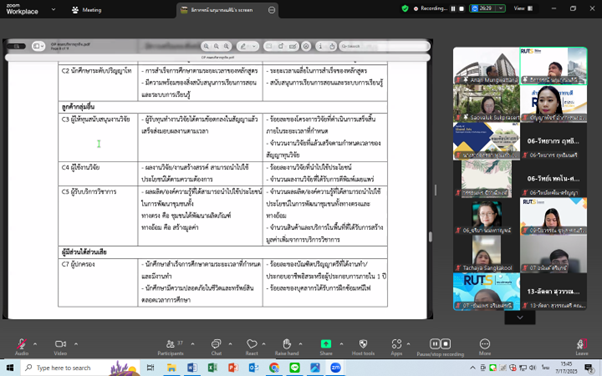The width and height of the screenshot is (602, 376).
Task: Open Google Chrome from the taskbar
Action: click(x=274, y=368)
